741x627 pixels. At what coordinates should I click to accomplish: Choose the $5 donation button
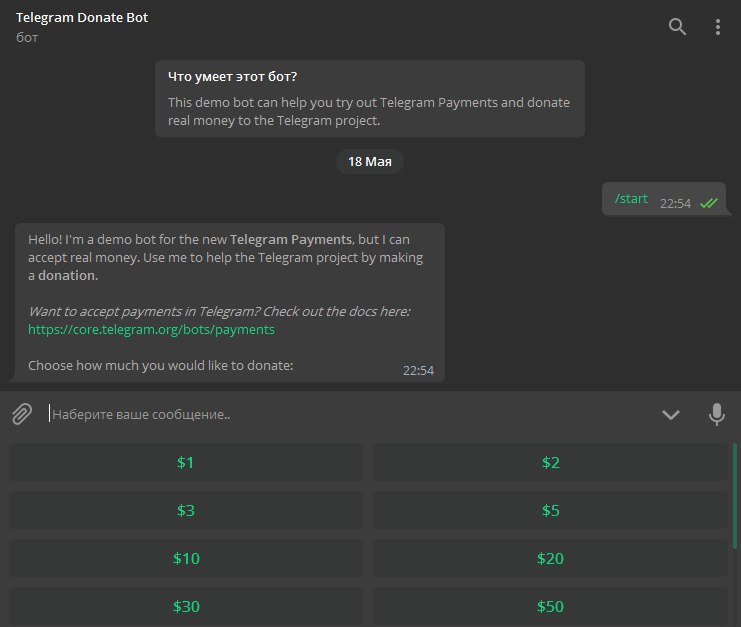[x=551, y=510]
